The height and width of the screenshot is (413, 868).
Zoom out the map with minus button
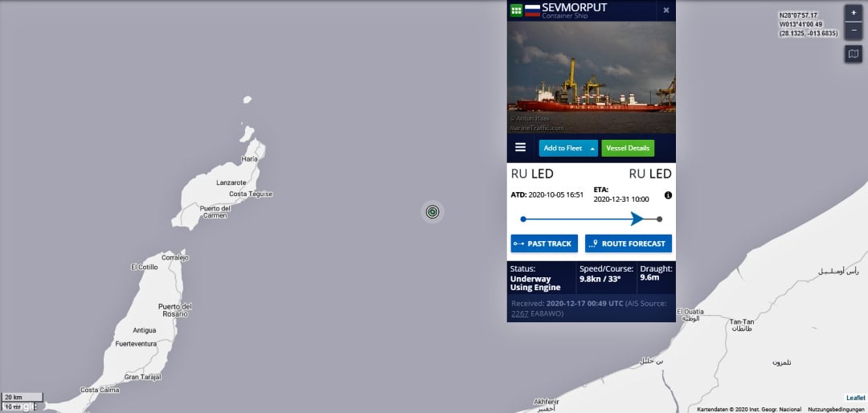853,30
